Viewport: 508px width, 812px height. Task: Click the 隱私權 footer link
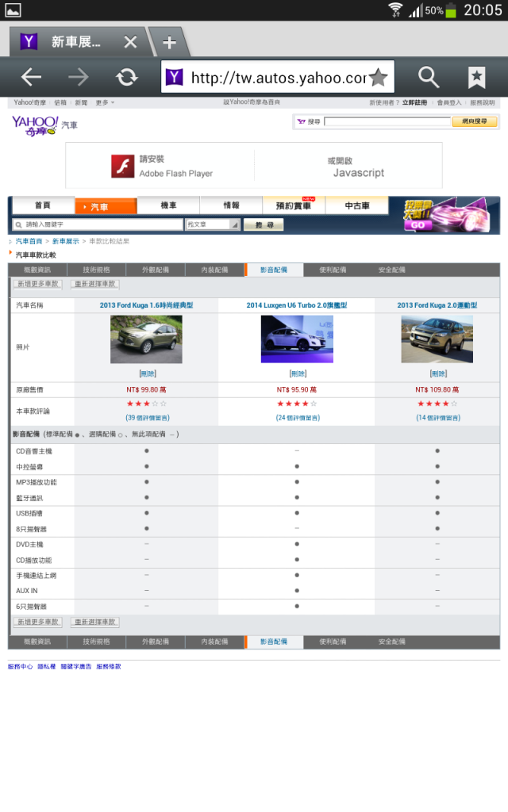point(47,666)
